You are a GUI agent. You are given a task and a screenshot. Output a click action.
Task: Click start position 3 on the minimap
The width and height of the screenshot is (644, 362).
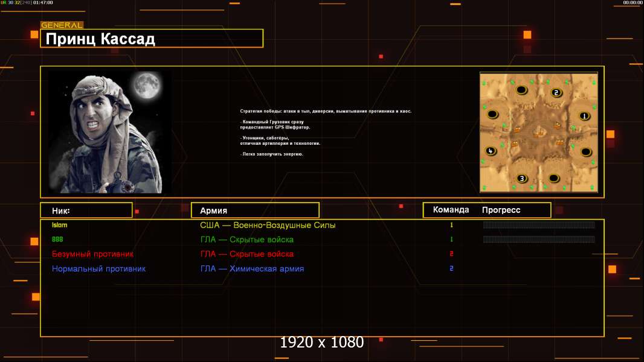(522, 178)
